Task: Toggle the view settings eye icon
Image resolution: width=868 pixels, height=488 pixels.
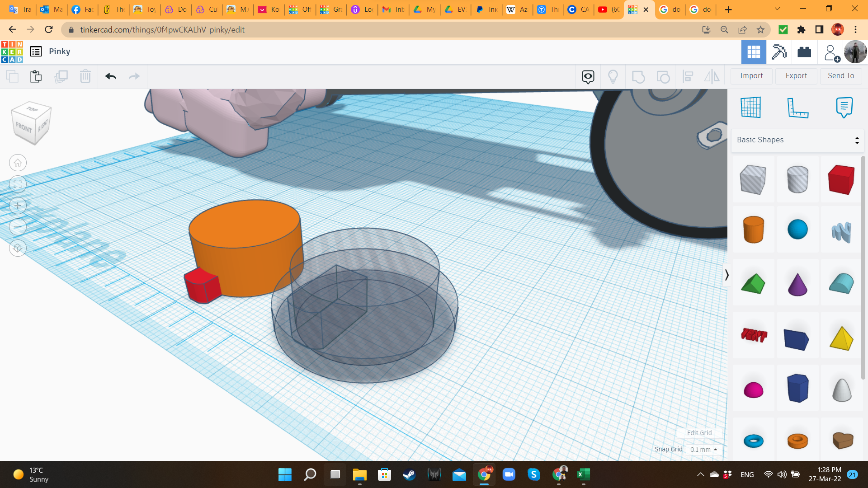Action: coord(588,76)
